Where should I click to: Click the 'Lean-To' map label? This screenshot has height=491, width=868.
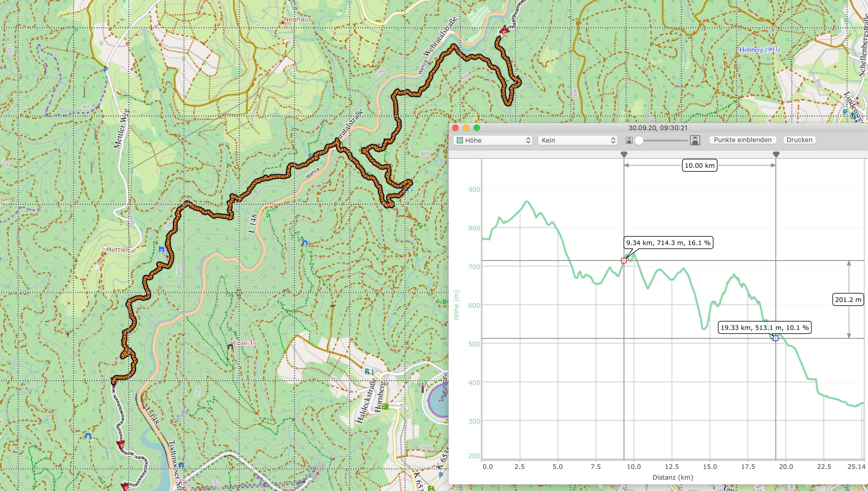pyautogui.click(x=245, y=343)
